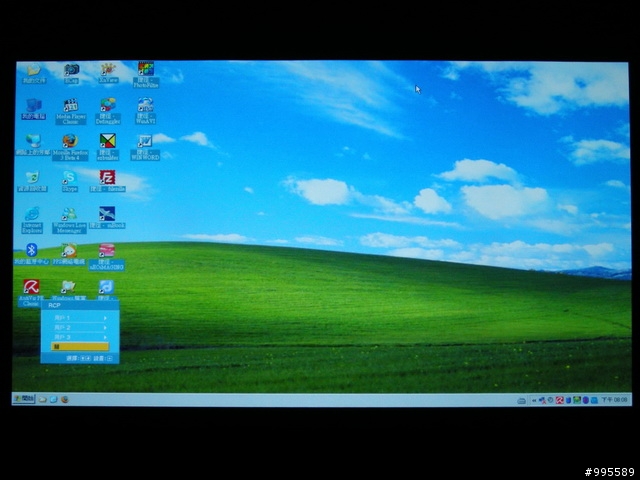The width and height of the screenshot is (640, 480).
Task: Launch Skype from the desktop
Action: click(70, 182)
